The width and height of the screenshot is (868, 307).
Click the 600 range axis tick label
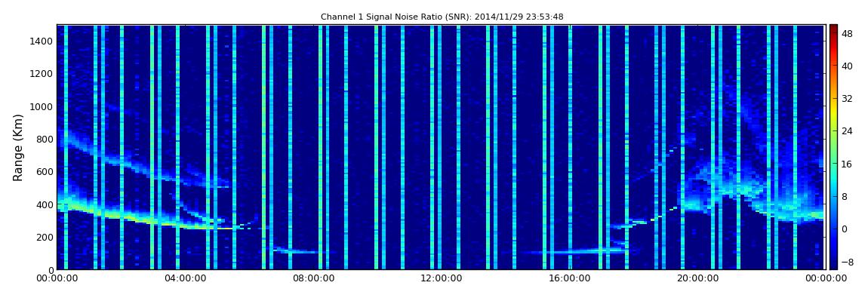(44, 171)
